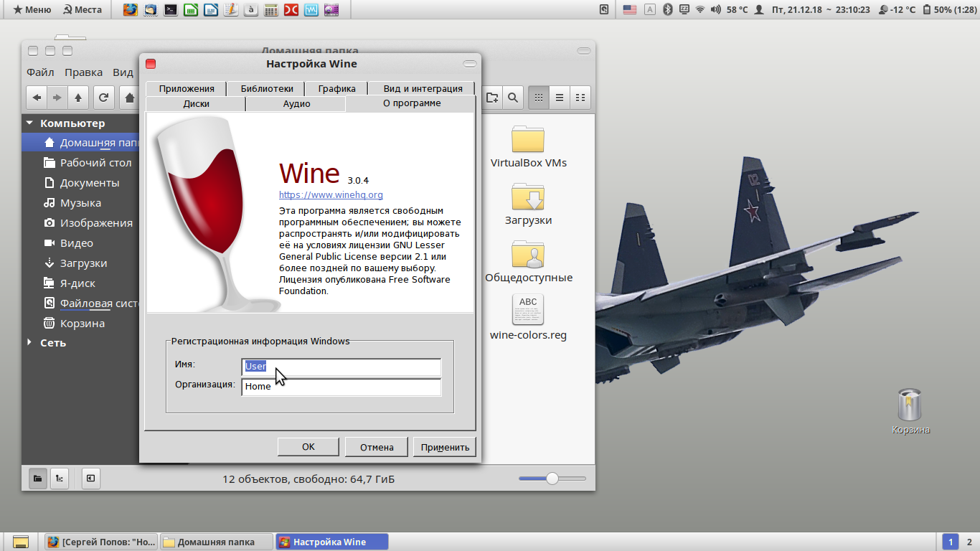Viewport: 980px width, 551px height.
Task: Click the Отмена button
Action: [377, 447]
